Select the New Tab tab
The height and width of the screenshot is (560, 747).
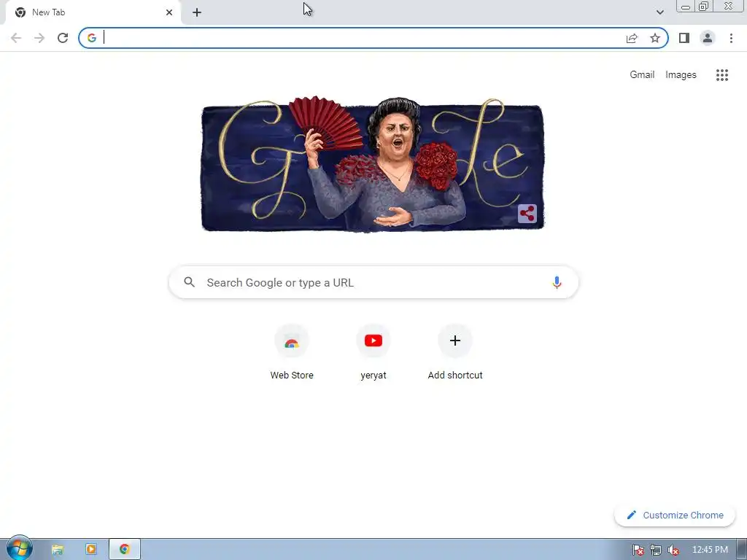pos(93,12)
